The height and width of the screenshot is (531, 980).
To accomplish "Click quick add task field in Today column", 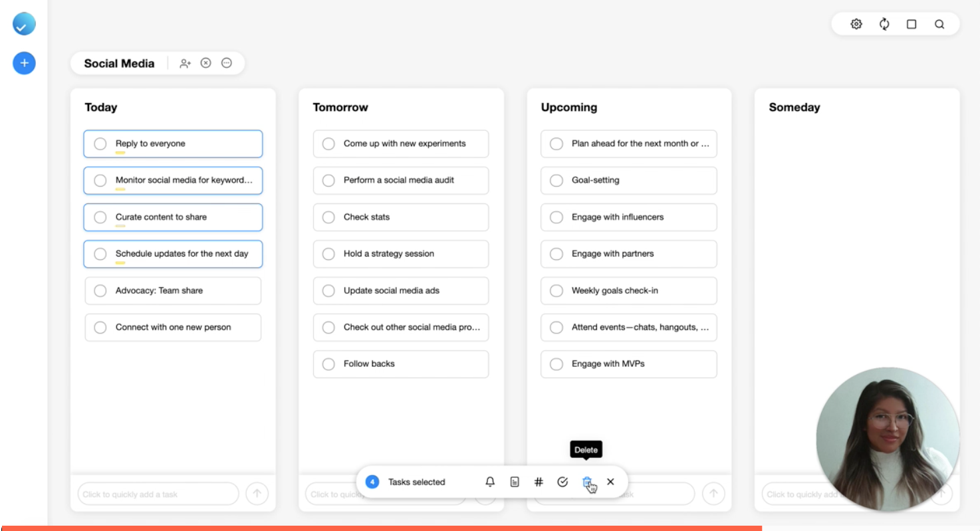I will coord(158,494).
